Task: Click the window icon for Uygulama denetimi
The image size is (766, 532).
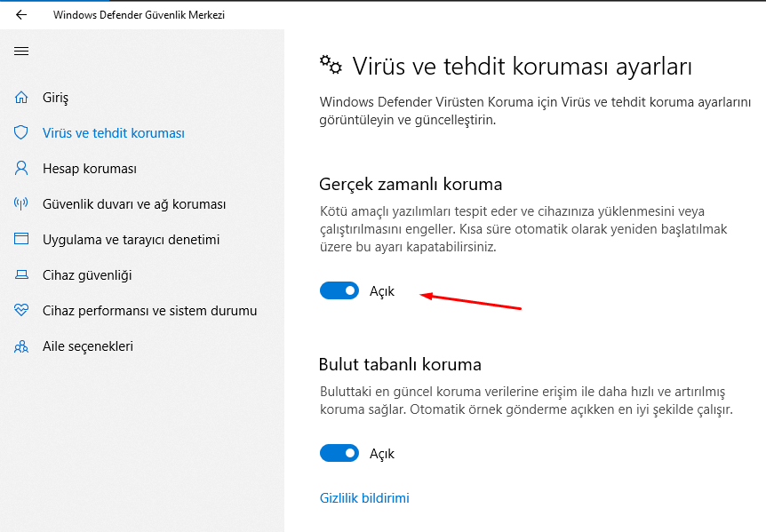Action: tap(21, 239)
